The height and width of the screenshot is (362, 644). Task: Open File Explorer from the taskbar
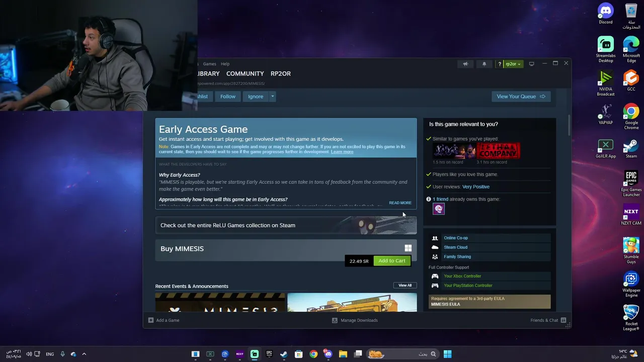coord(343,354)
